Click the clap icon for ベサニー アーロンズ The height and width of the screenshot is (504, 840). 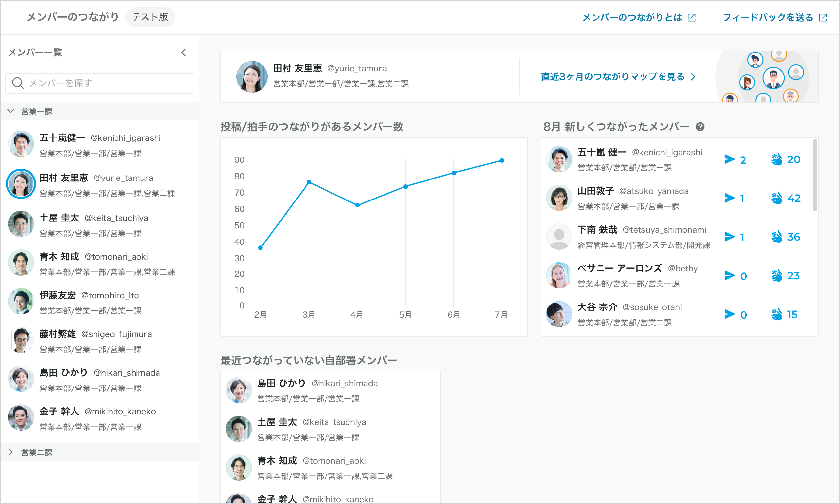tap(777, 275)
